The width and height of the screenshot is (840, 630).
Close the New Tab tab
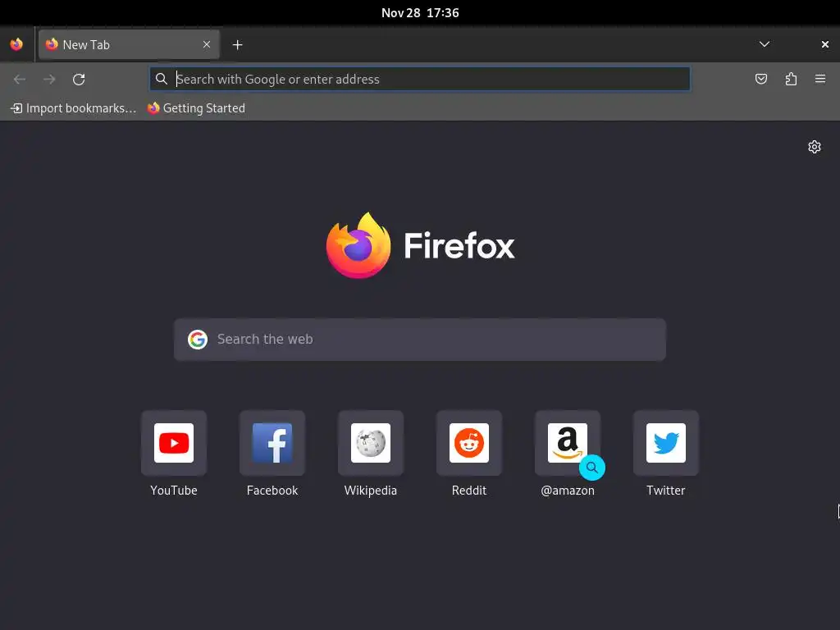point(207,44)
